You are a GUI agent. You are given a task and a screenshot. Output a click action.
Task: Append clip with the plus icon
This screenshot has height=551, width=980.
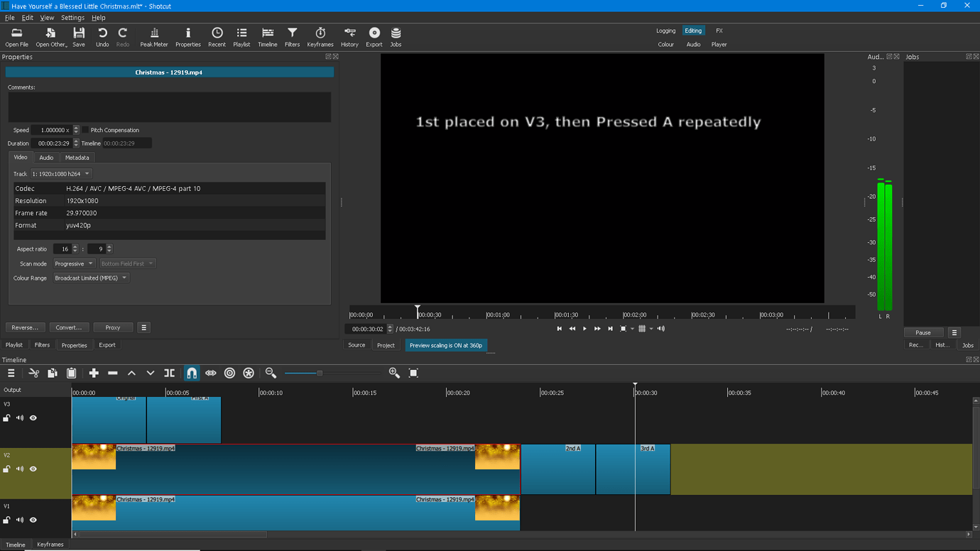point(94,373)
